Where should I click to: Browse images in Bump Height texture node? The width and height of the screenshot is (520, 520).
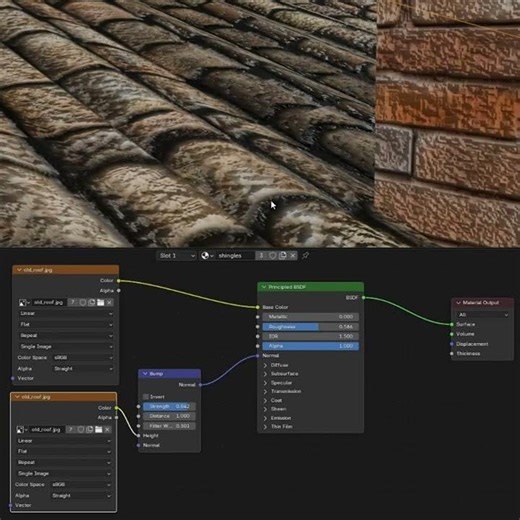click(x=22, y=430)
